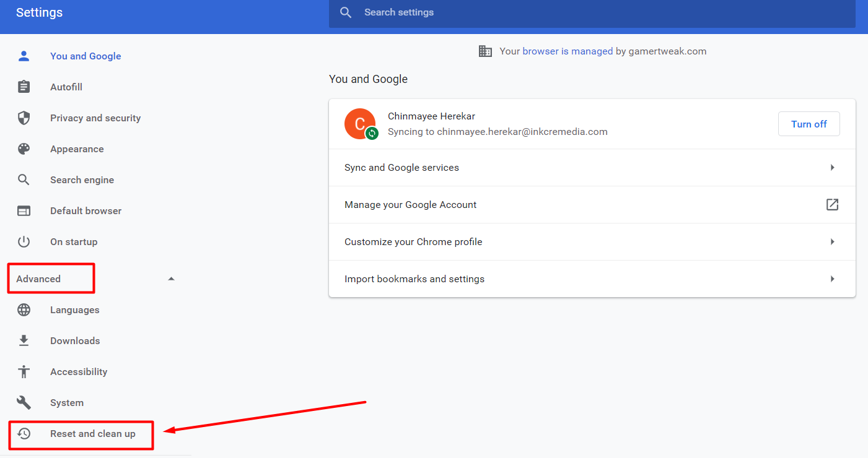Select Appearance in the sidebar
Image resolution: width=868 pixels, height=458 pixels.
77,149
